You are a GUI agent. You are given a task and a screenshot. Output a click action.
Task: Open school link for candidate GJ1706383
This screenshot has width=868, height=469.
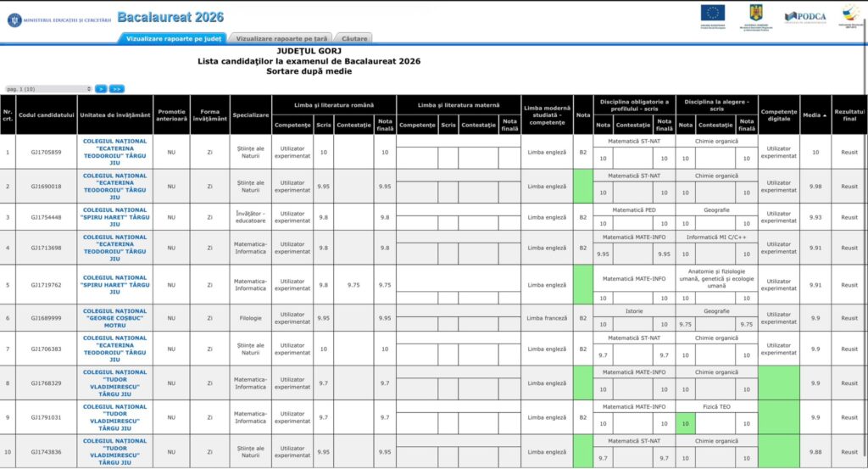click(114, 349)
